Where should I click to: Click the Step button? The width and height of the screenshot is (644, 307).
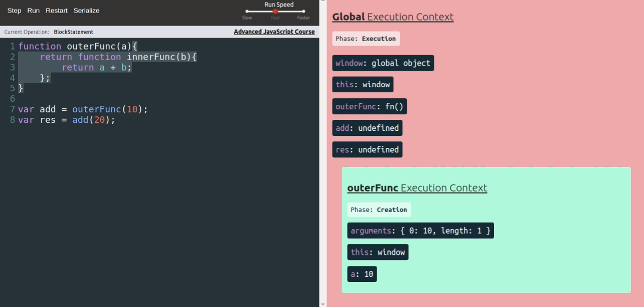click(14, 11)
